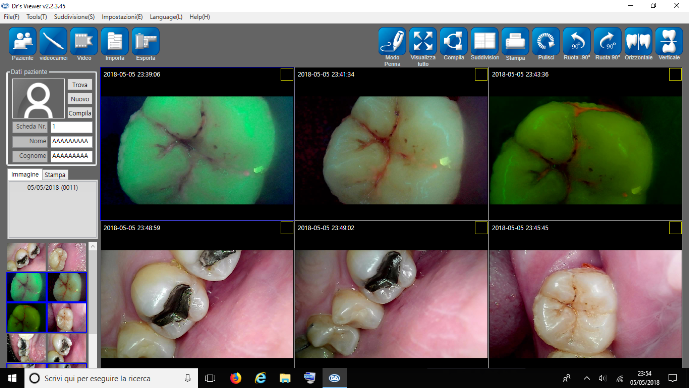This screenshot has height=388, width=689.
Task: Click the Cognome input field
Action: coord(71,156)
